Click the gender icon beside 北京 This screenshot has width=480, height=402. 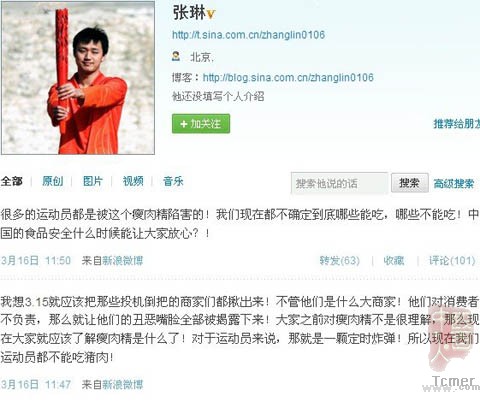(x=176, y=56)
